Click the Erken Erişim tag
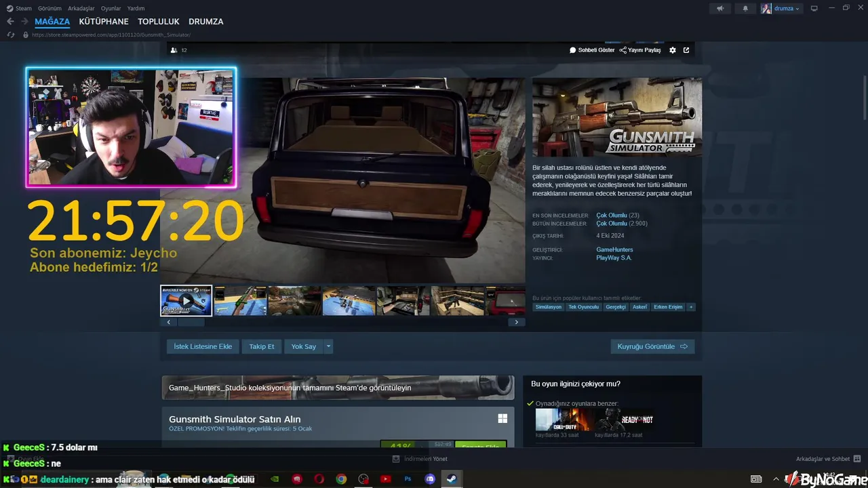 point(668,307)
